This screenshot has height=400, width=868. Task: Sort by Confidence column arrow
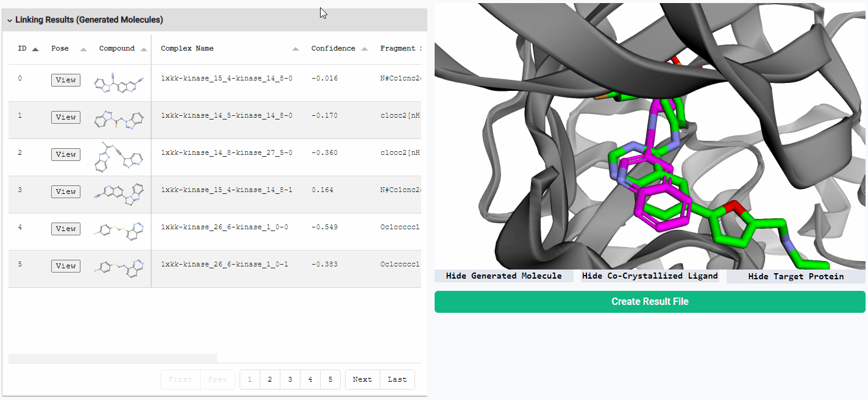pyautogui.click(x=365, y=49)
